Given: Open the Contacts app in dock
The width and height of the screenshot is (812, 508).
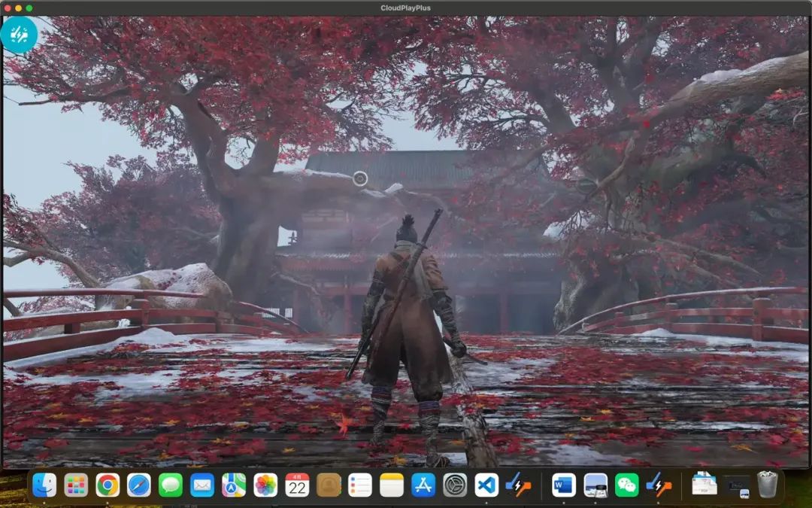Looking at the screenshot, I should pyautogui.click(x=329, y=485).
